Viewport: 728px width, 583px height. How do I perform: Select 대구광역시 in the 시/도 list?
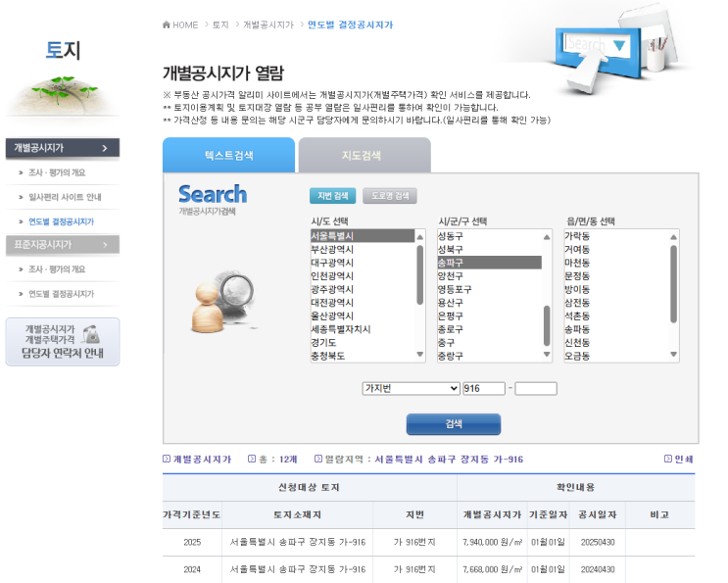363,263
